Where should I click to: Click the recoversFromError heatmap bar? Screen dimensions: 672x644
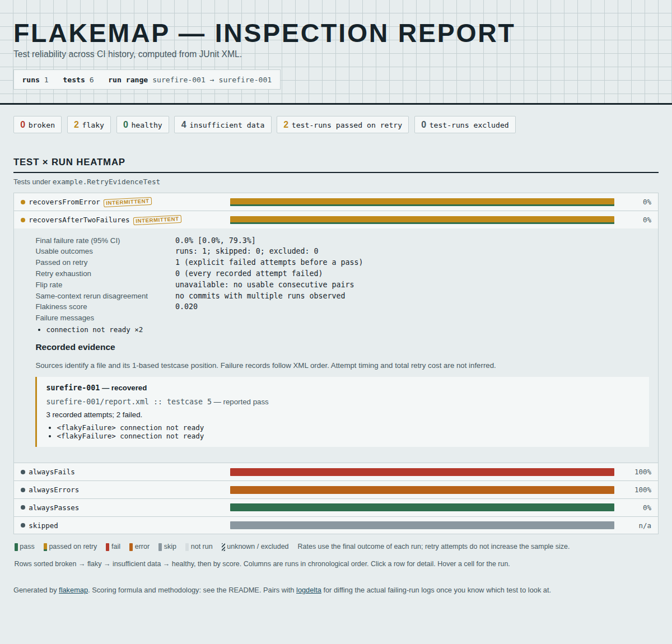pos(422,202)
